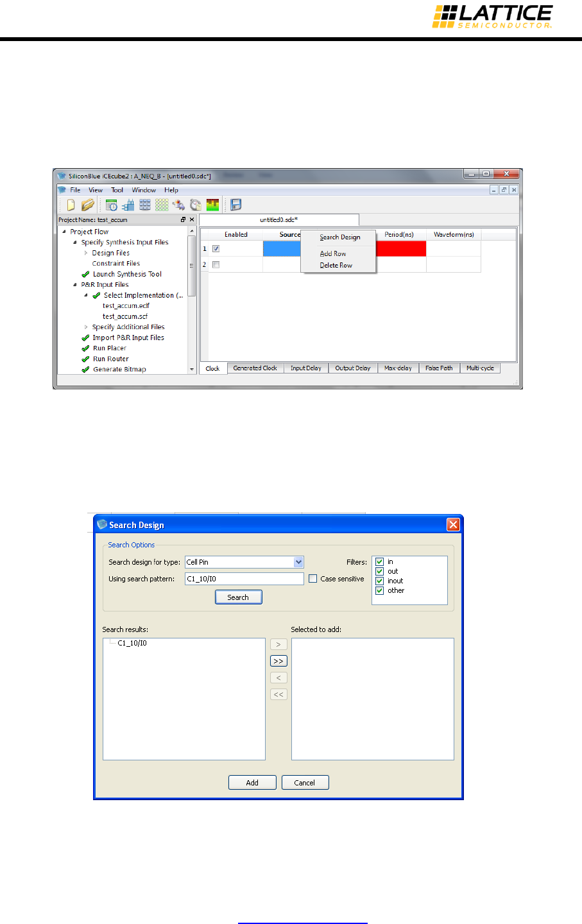Toggle the Case sensitive checkbox
The width and height of the screenshot is (582, 924).
coord(313,579)
